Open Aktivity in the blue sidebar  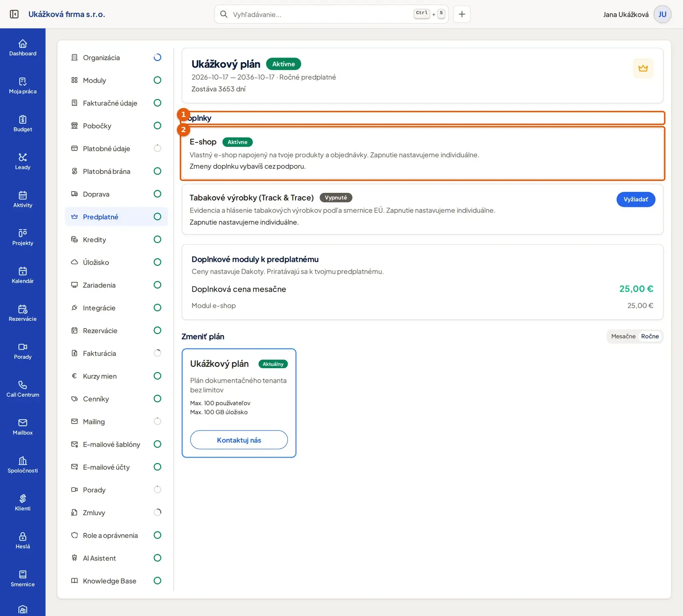coord(23,200)
